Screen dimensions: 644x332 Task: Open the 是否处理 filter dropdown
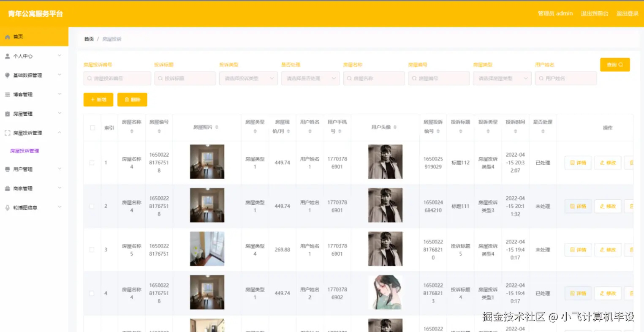(310, 79)
